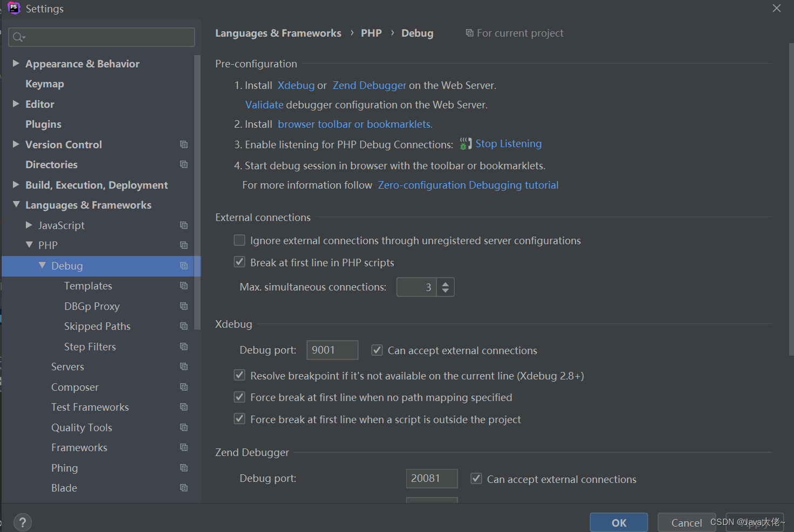Increase Max simultaneous connections with stepper arrow

coord(446,284)
